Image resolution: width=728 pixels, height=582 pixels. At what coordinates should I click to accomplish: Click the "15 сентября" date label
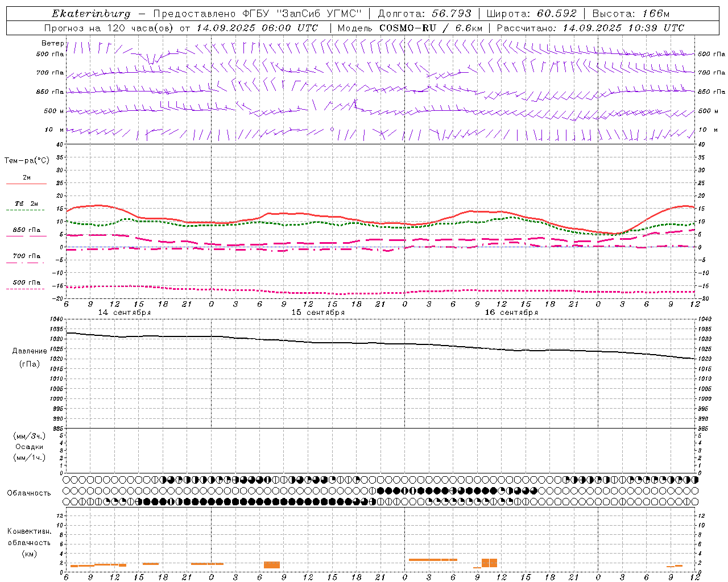click(318, 313)
